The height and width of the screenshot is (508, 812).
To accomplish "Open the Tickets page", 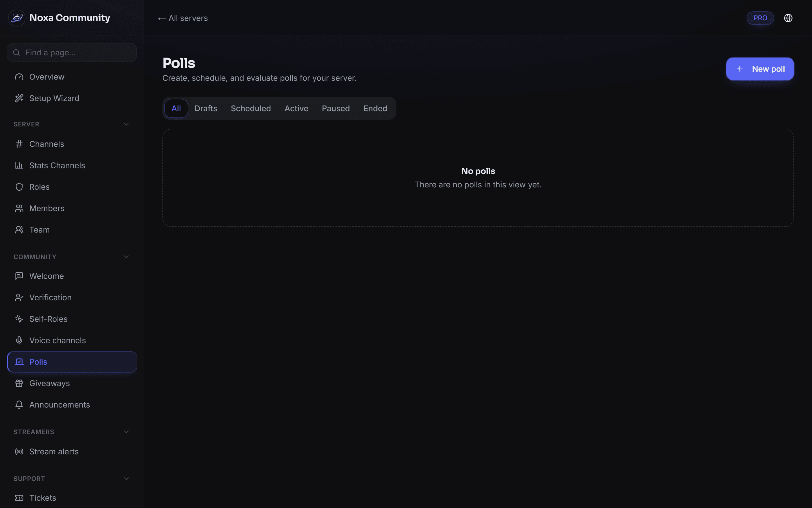I will pos(72,498).
